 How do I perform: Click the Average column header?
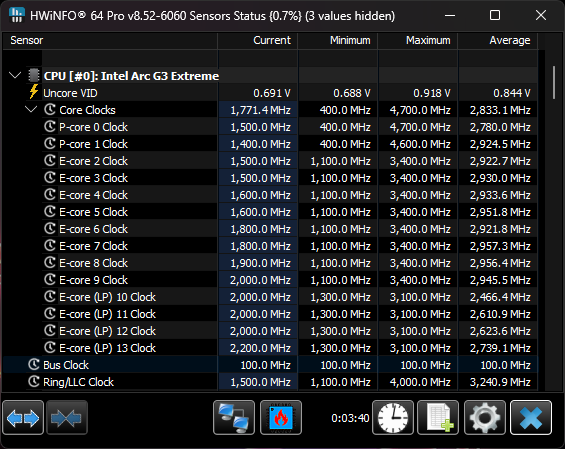[498, 40]
